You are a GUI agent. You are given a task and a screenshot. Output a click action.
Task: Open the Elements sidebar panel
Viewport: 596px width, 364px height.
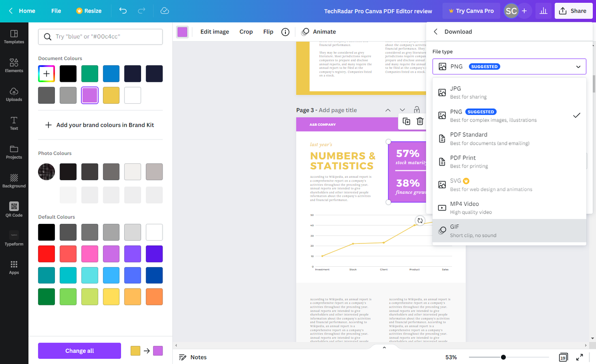pyautogui.click(x=14, y=66)
